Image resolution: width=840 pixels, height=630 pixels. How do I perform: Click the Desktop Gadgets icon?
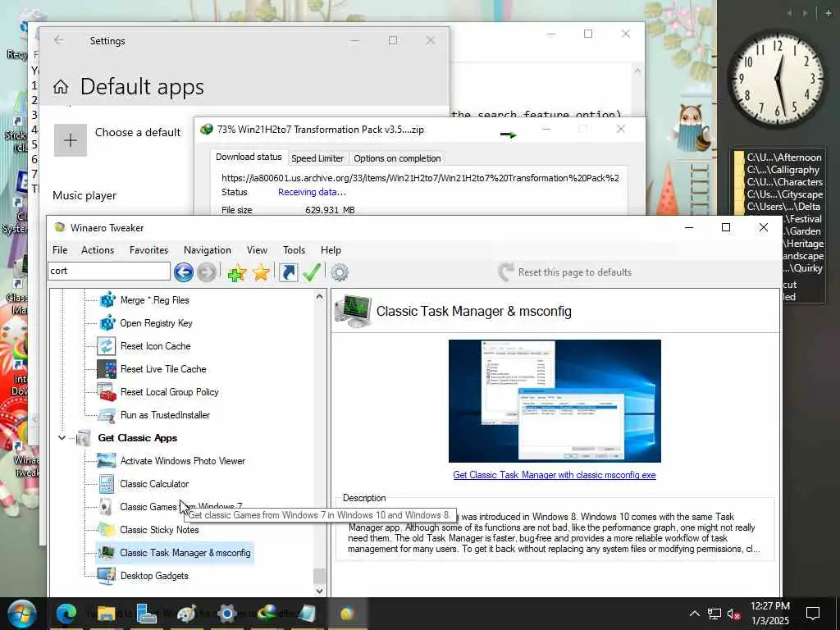click(x=106, y=576)
